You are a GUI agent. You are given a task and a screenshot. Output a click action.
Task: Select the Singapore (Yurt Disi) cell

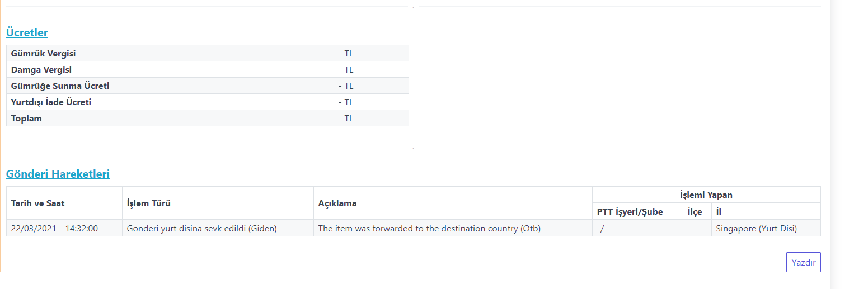(756, 228)
